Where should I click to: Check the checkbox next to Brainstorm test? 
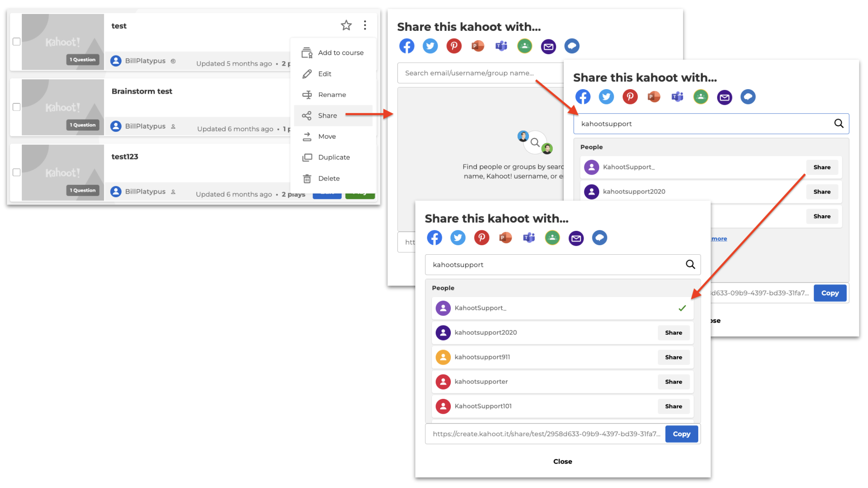click(x=16, y=107)
